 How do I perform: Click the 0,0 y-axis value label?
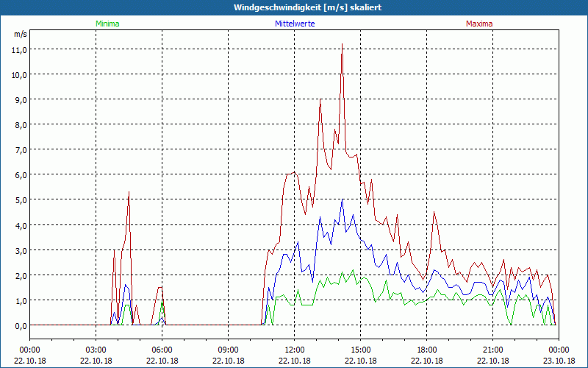click(x=18, y=325)
